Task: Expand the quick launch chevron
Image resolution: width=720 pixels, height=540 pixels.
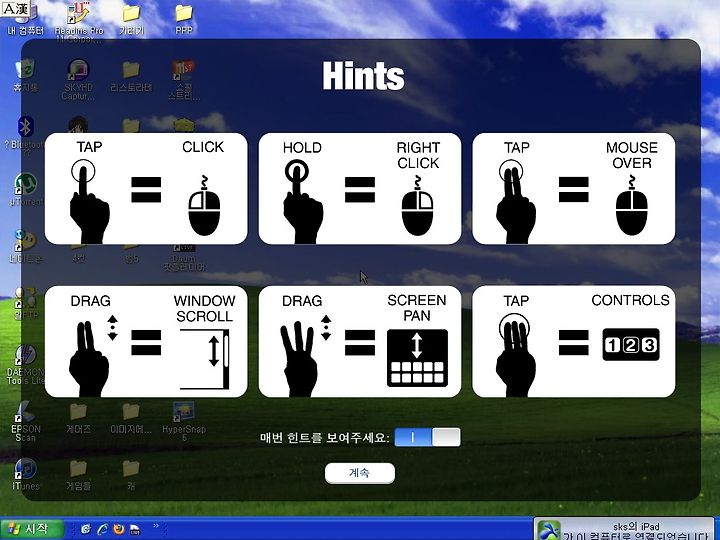Action: [x=156, y=526]
